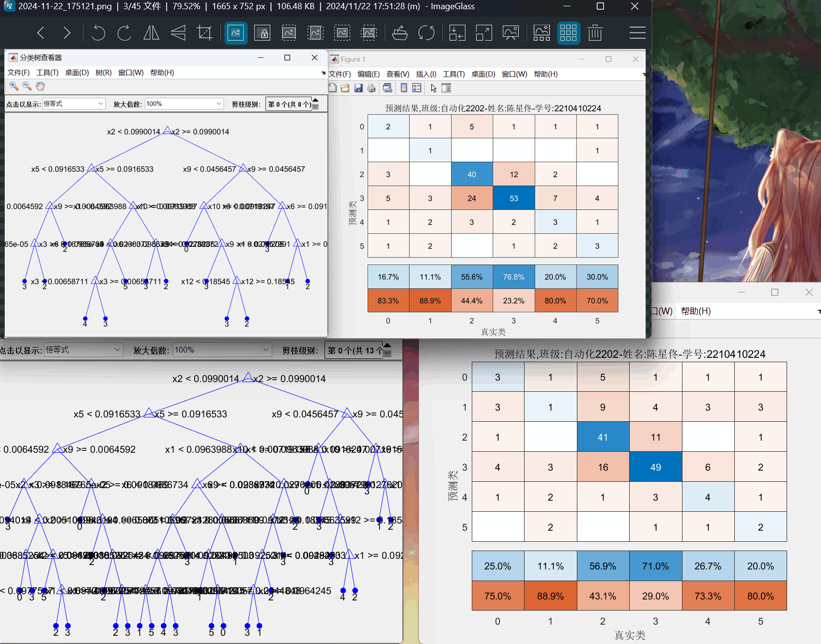The width and height of the screenshot is (821, 644).
Task: Click confusion matrix cell 16
Action: coord(603,467)
